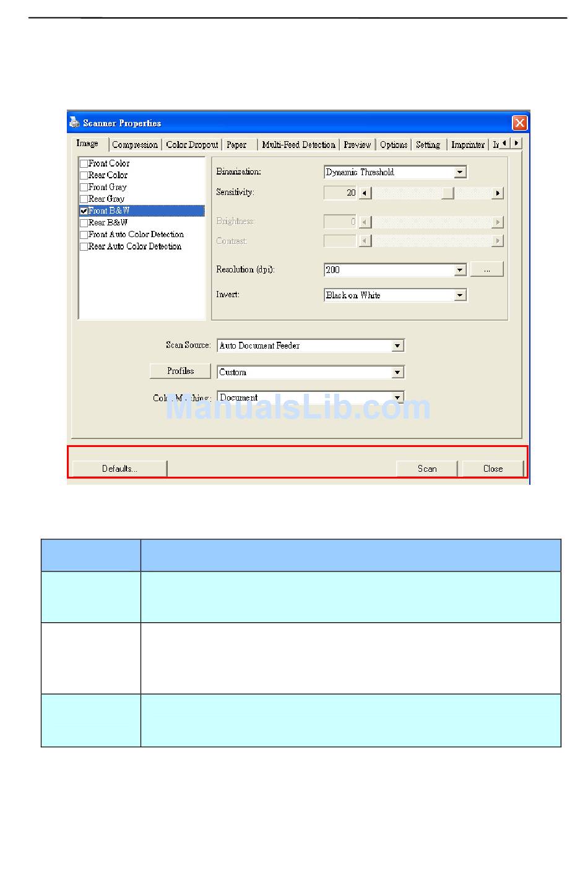Click Brightness slider left arrow
This screenshot has height=881, width=588.
[365, 222]
